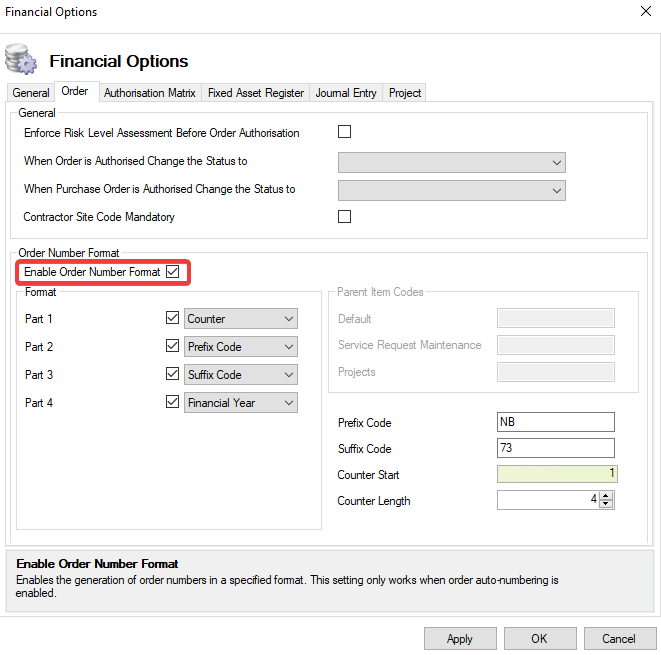Enable Enforce Risk Level Assessment checkbox
Viewport: 661px width, 655px height.
(345, 132)
